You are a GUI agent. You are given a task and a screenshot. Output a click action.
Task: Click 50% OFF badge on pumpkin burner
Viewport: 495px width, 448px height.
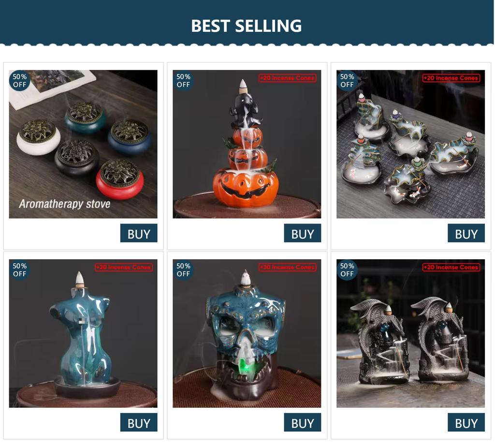pyautogui.click(x=183, y=81)
